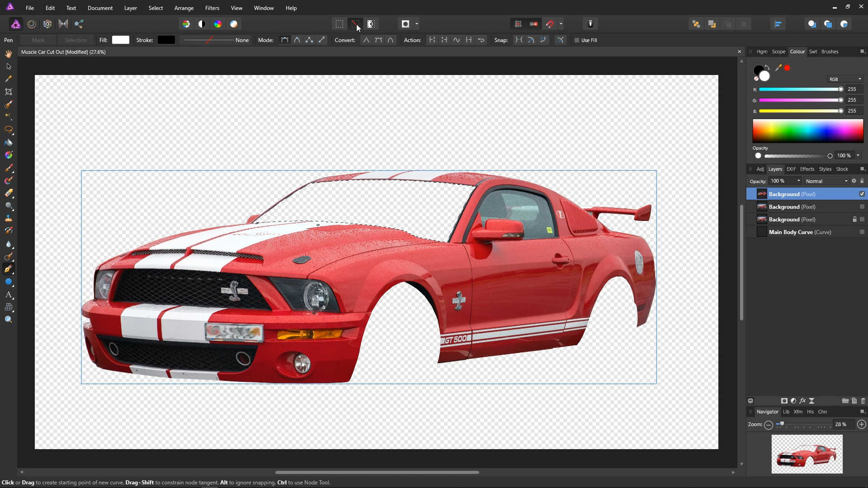Select the Hand view tool
868x488 pixels.
coord(9,54)
